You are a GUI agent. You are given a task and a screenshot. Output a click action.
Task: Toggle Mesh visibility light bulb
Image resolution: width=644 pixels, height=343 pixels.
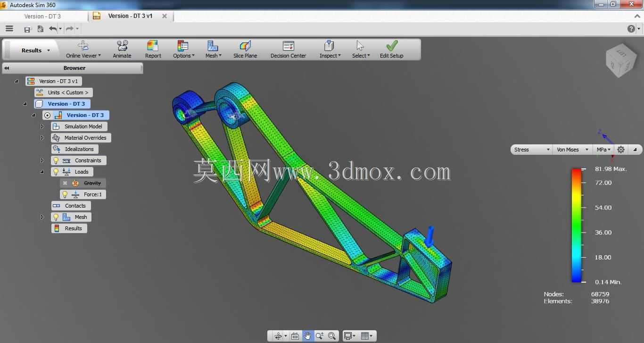click(56, 217)
